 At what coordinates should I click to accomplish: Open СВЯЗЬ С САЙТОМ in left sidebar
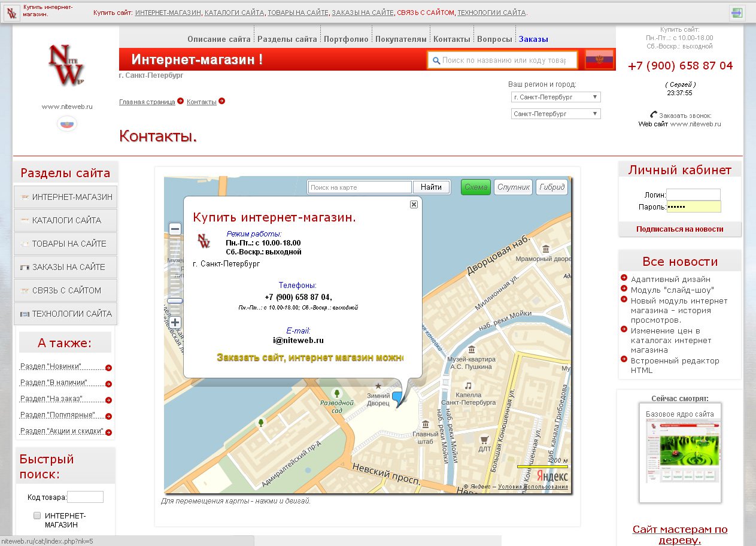(66, 290)
